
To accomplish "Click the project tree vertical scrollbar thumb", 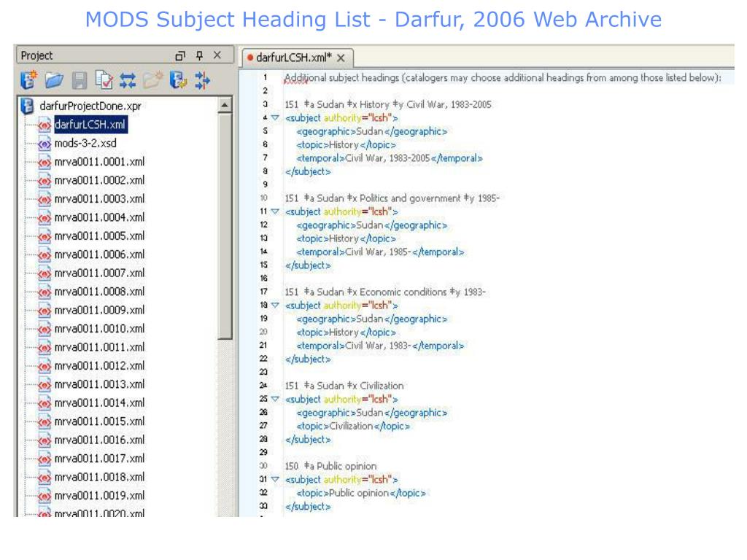I will click(x=225, y=226).
